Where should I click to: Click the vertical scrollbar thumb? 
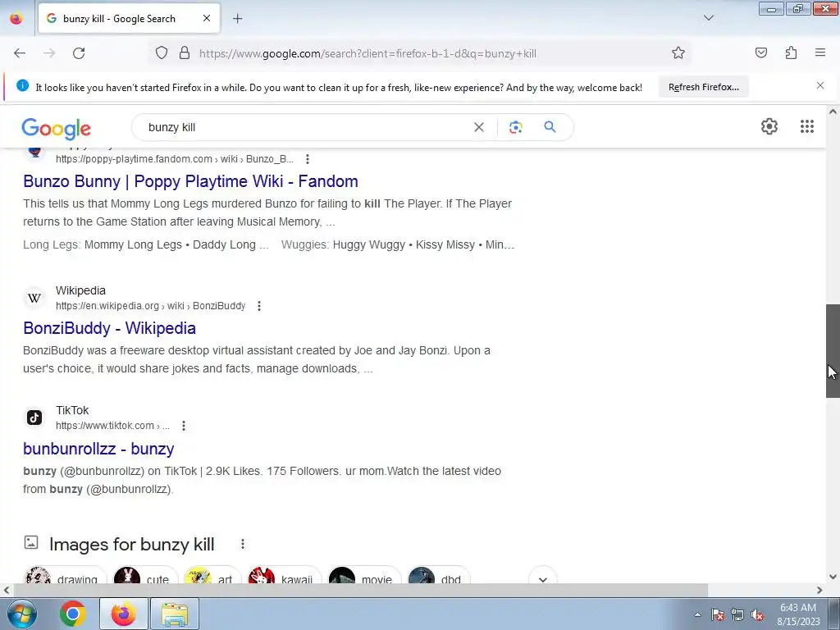pos(833,351)
